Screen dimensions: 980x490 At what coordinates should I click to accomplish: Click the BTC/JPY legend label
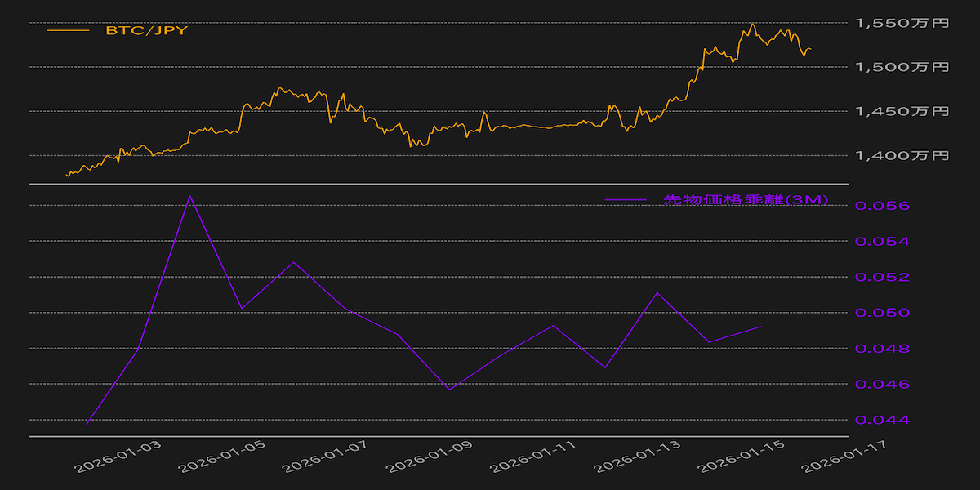pyautogui.click(x=146, y=31)
